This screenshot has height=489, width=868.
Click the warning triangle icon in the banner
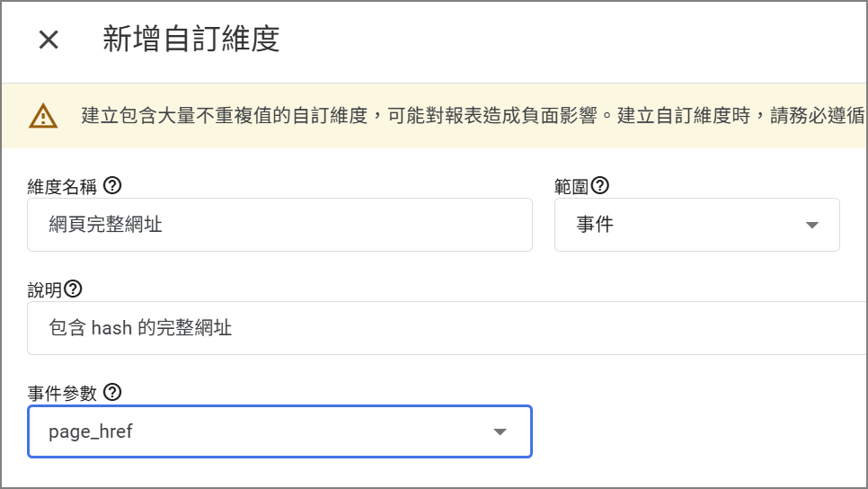[x=43, y=116]
